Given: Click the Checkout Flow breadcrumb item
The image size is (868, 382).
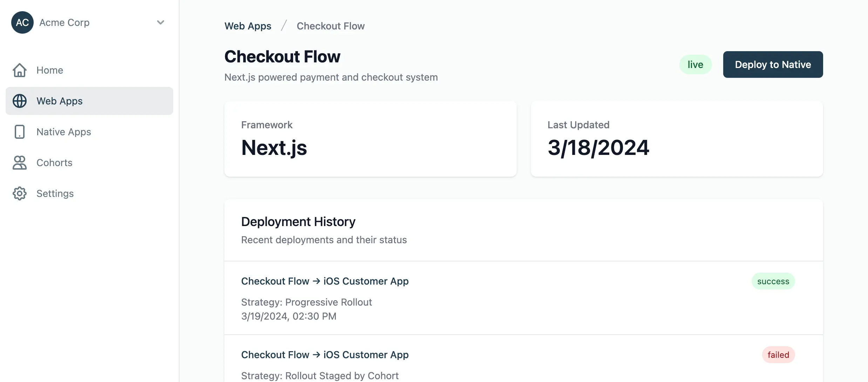Looking at the screenshot, I should pos(330,26).
